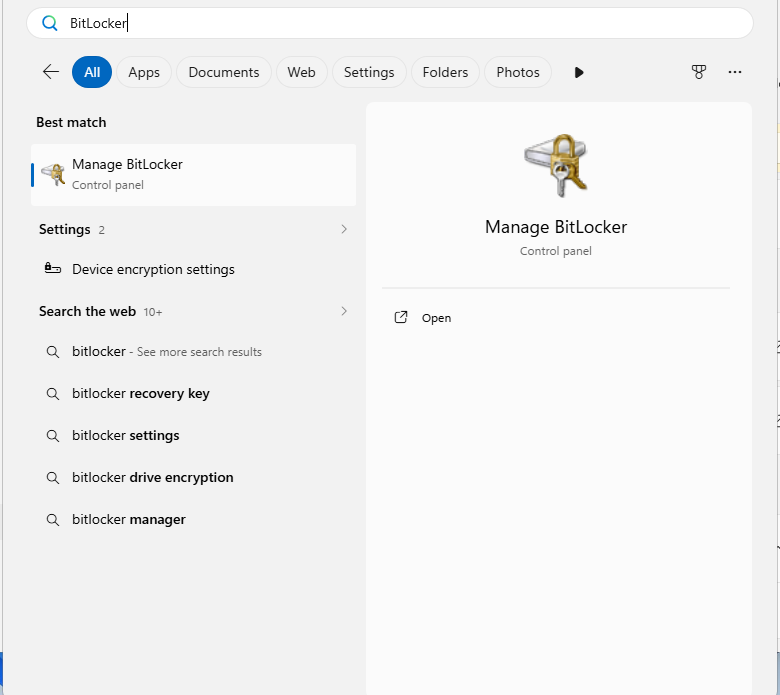Click magnifier icon beside bitlocker recovery key

(x=53, y=394)
